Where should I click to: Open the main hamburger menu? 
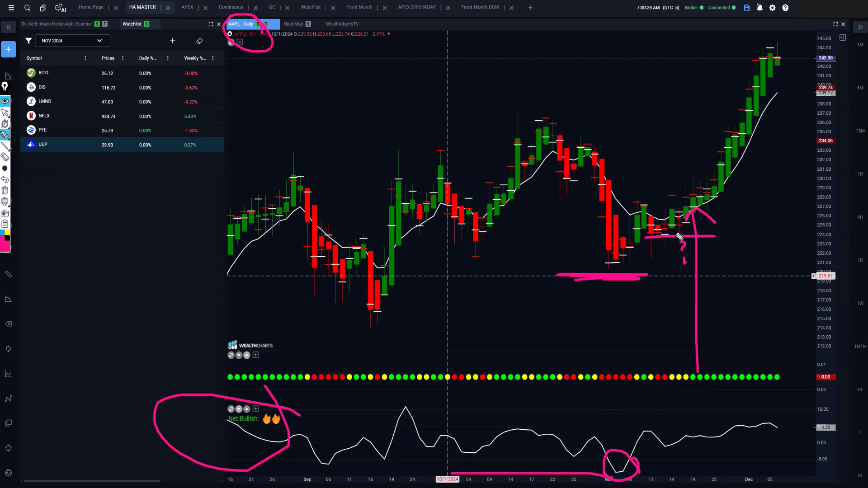point(11,8)
